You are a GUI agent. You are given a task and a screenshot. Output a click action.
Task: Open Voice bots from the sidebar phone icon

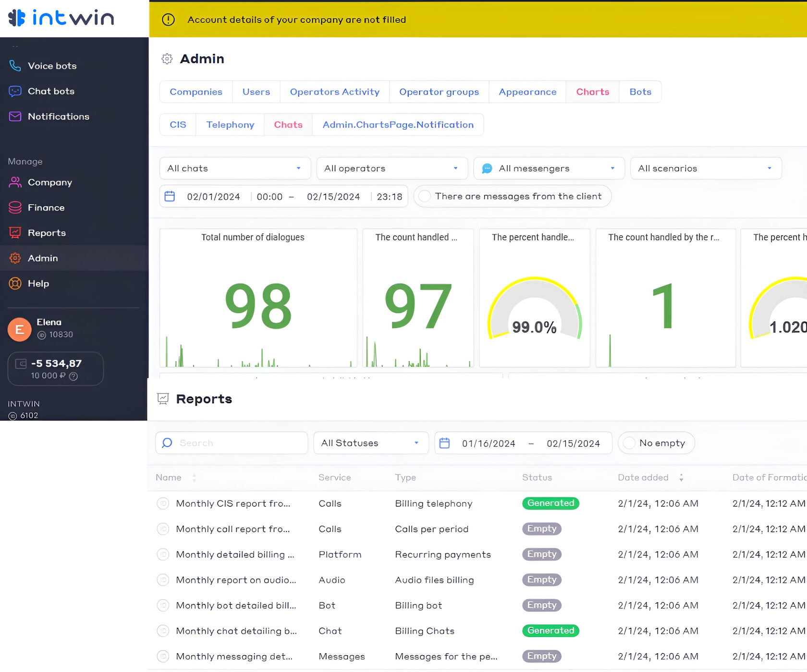coord(15,66)
